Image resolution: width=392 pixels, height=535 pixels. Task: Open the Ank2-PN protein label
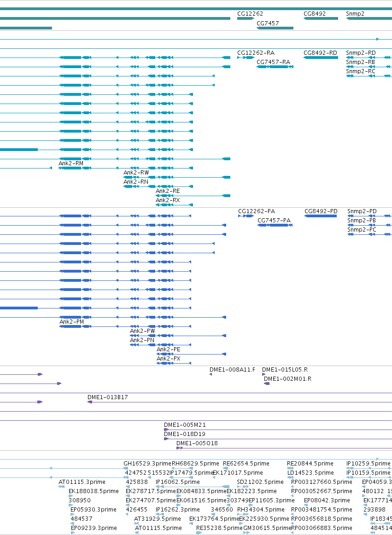(x=142, y=340)
